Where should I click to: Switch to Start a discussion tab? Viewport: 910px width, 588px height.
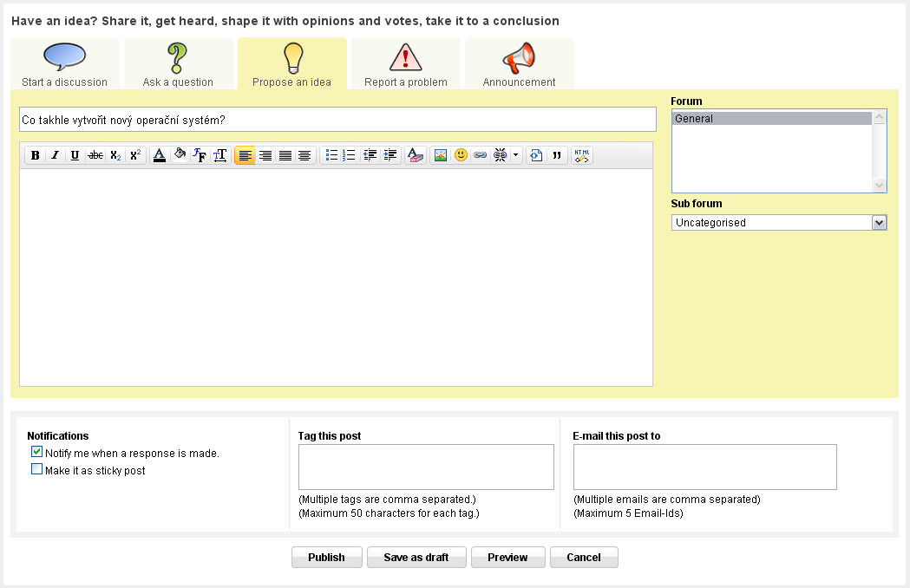pyautogui.click(x=65, y=64)
